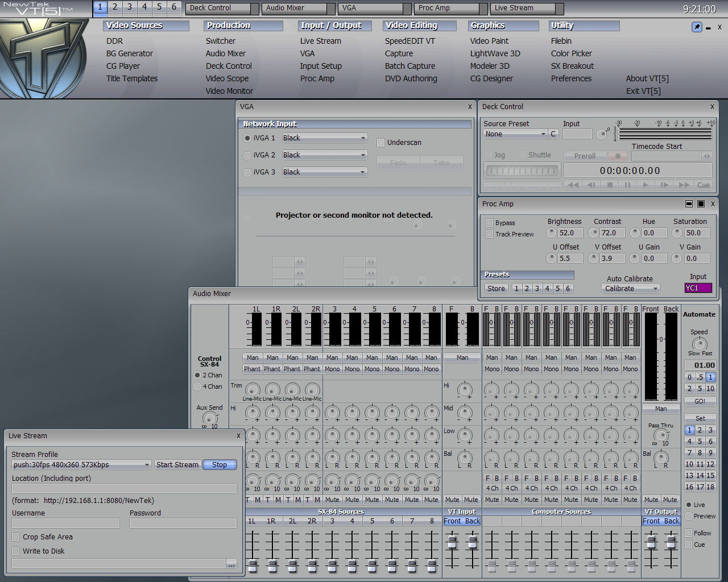Click the fast-forward button in Deck Control
This screenshot has width=728, height=582.
click(x=684, y=185)
